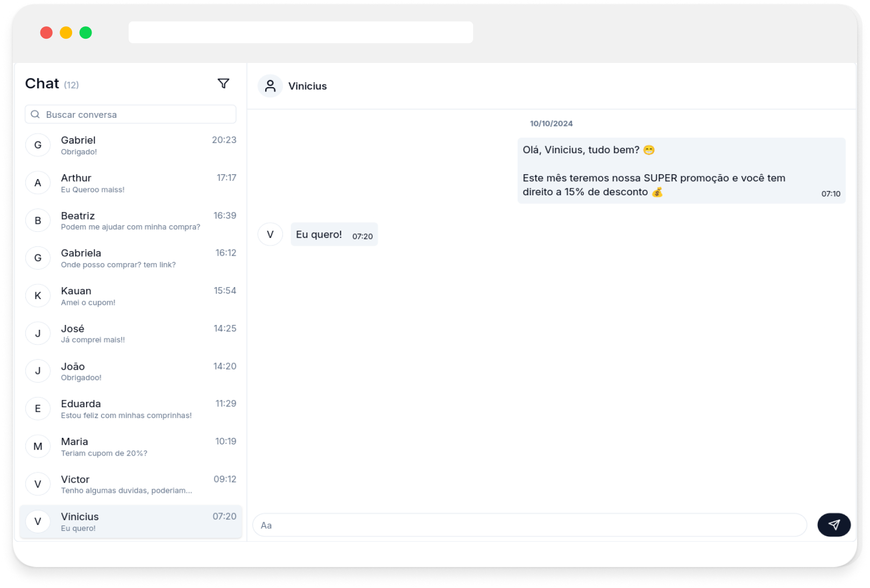Click the 'Eu Queroo maiss!' preview
Viewport: 870px width, 588px height.
(93, 189)
